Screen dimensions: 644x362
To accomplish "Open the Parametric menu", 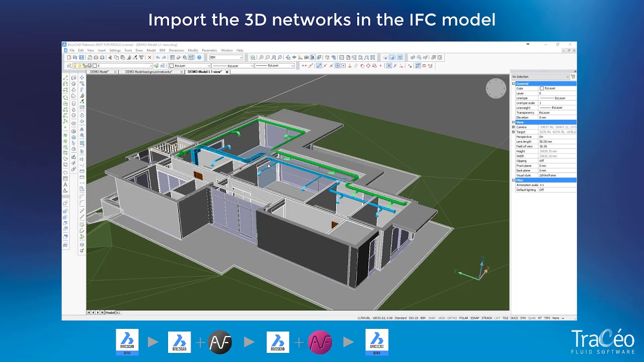I will [209, 50].
